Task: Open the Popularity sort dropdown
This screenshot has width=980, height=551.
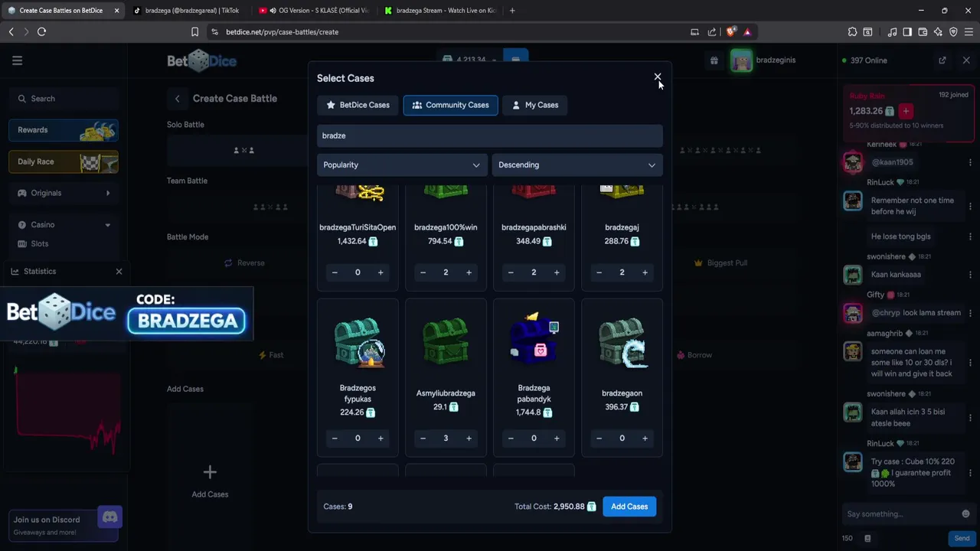Action: (x=402, y=165)
